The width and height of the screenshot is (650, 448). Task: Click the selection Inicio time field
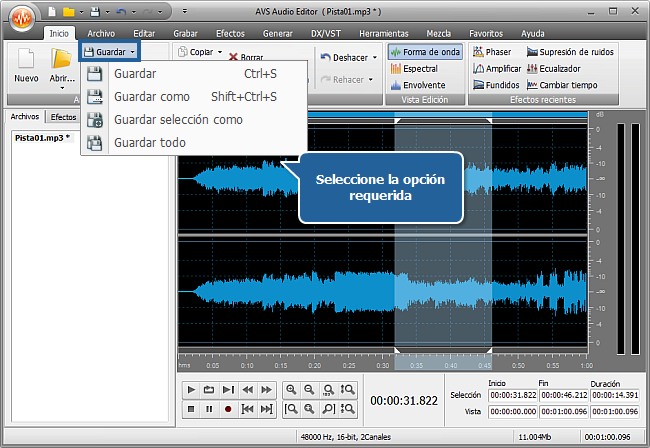tap(510, 395)
